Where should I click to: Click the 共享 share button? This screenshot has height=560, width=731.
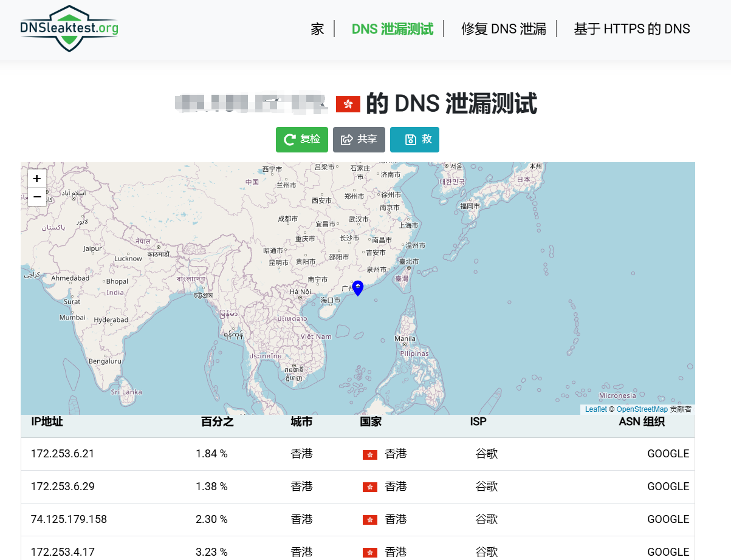(359, 140)
